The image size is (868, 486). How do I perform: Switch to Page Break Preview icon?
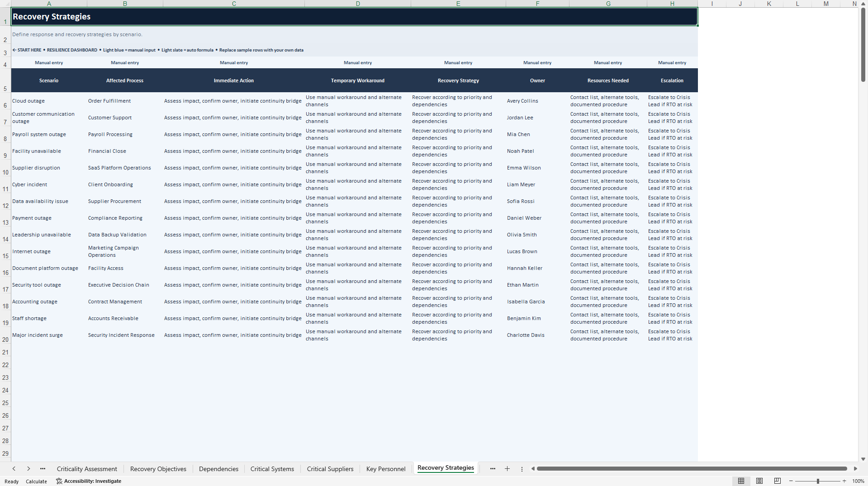click(777, 481)
